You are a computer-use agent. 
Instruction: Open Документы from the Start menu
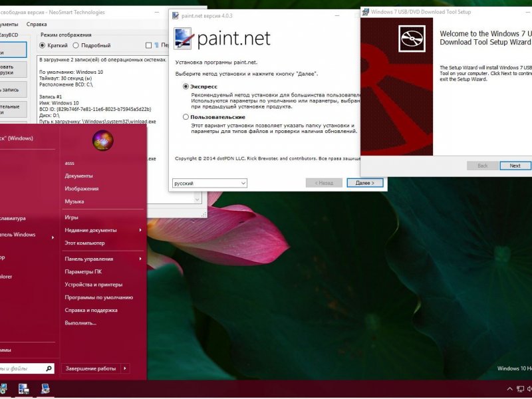tap(78, 176)
